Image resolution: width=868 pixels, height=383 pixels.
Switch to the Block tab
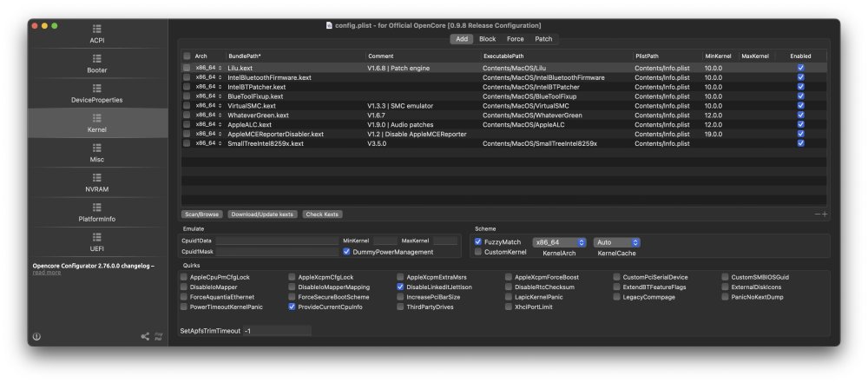tap(487, 39)
